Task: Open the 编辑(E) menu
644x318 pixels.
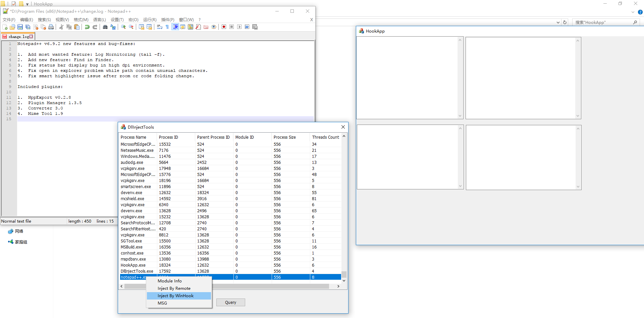Action: point(26,20)
